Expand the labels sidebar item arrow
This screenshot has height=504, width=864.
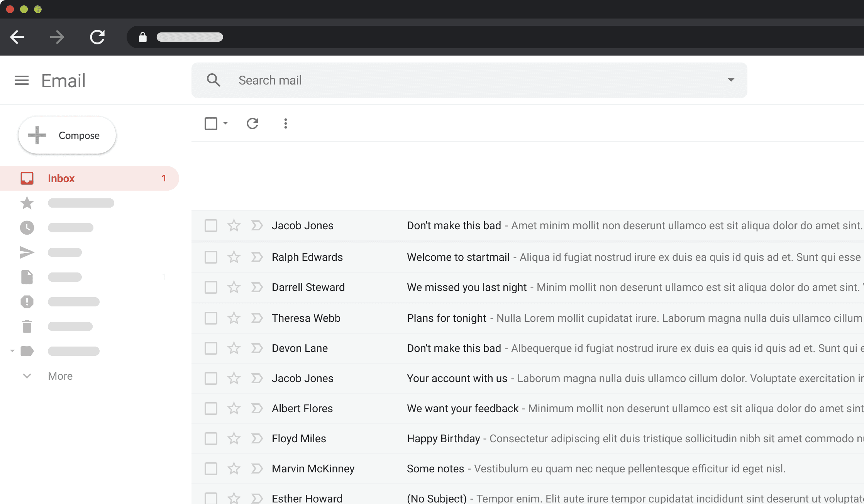12,351
